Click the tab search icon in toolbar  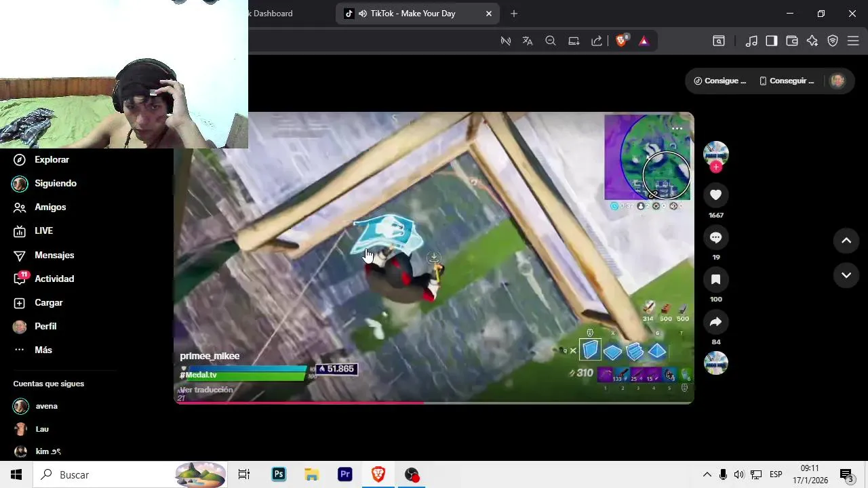pos(719,41)
